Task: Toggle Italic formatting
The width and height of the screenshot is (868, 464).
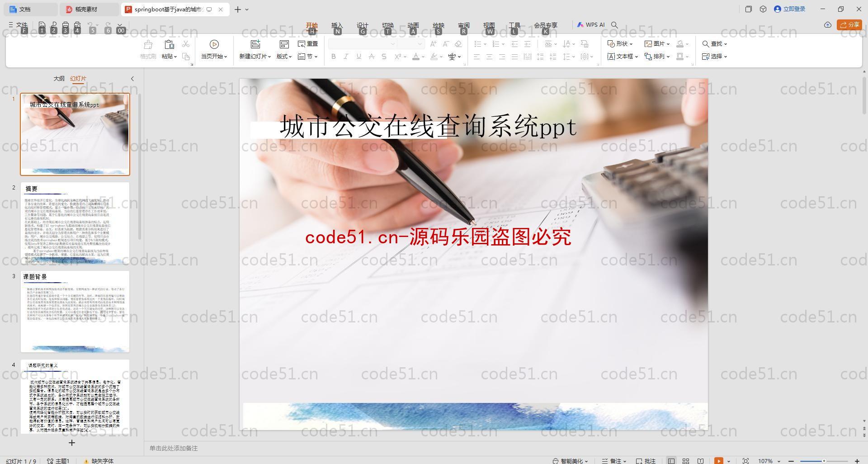Action: point(346,57)
